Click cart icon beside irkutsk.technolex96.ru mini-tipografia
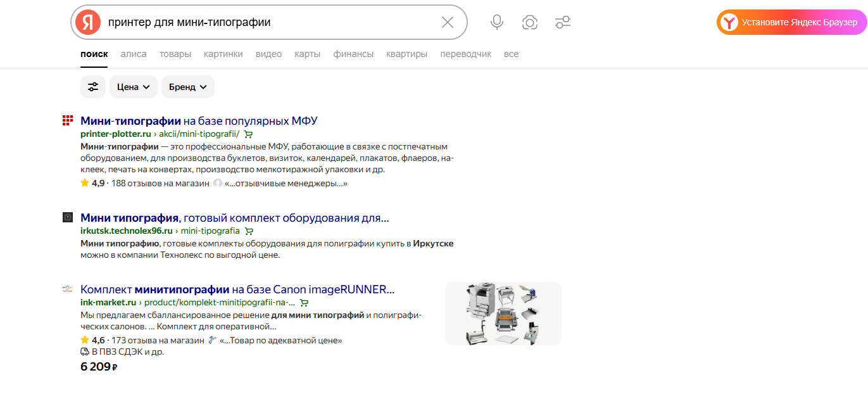Image resolution: width=868 pixels, height=394 pixels. click(x=249, y=231)
